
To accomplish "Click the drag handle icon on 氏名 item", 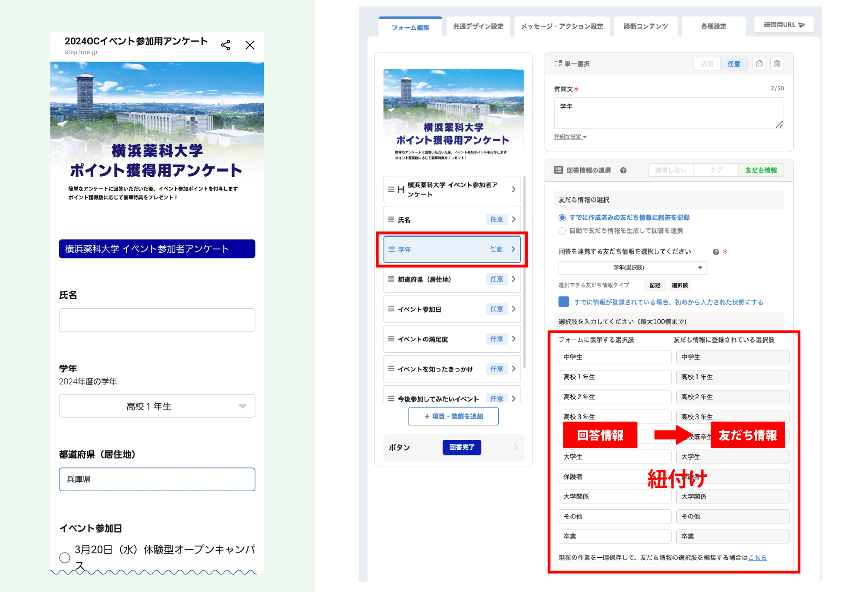I will (391, 219).
